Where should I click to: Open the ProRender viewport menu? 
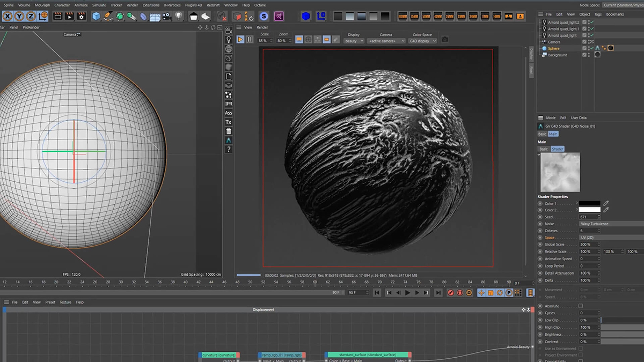pos(30,27)
